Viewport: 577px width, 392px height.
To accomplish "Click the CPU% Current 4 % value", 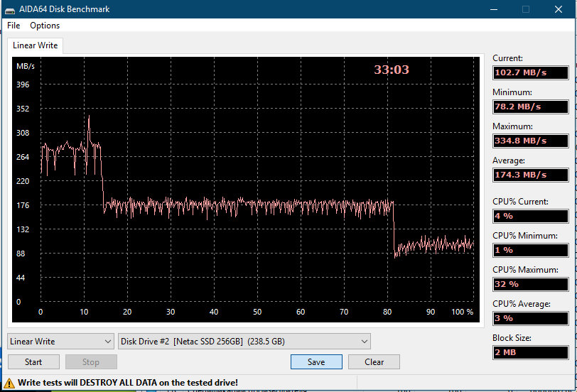I will pyautogui.click(x=531, y=216).
